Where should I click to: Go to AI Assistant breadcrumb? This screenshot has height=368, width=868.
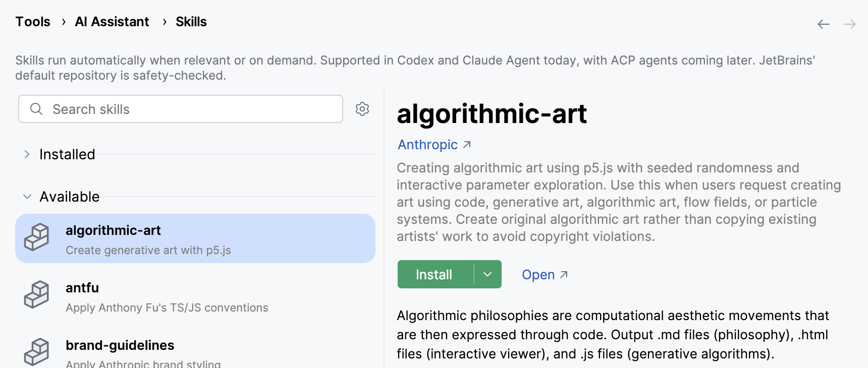112,22
